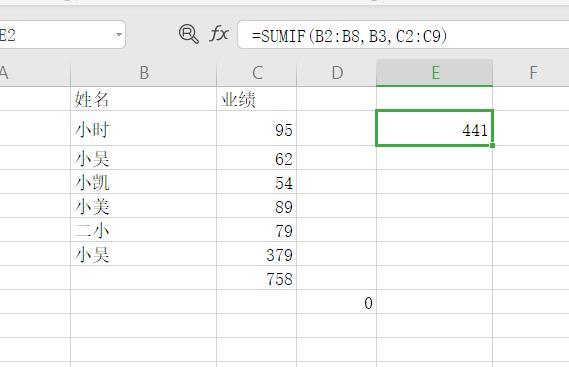Select cell E2 containing 441

coord(435,128)
